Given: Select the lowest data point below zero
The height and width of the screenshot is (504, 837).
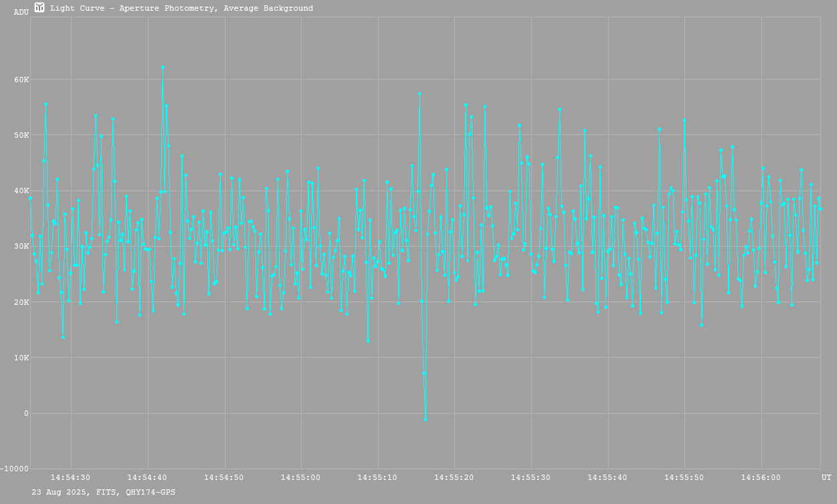Looking at the screenshot, I should 426,419.
